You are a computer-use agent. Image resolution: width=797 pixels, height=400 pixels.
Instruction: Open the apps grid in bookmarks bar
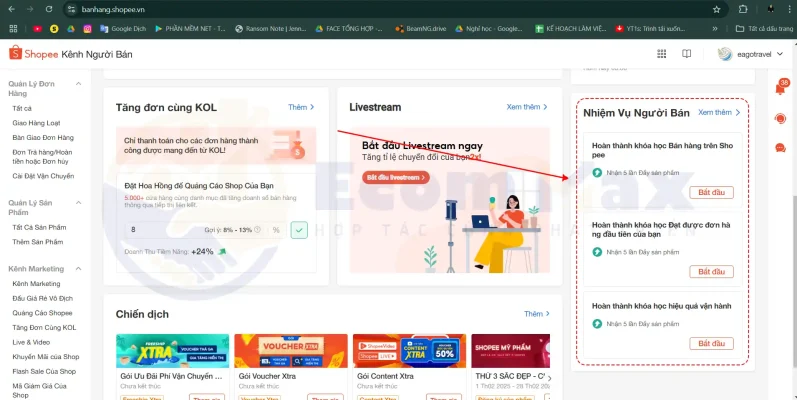[13, 29]
